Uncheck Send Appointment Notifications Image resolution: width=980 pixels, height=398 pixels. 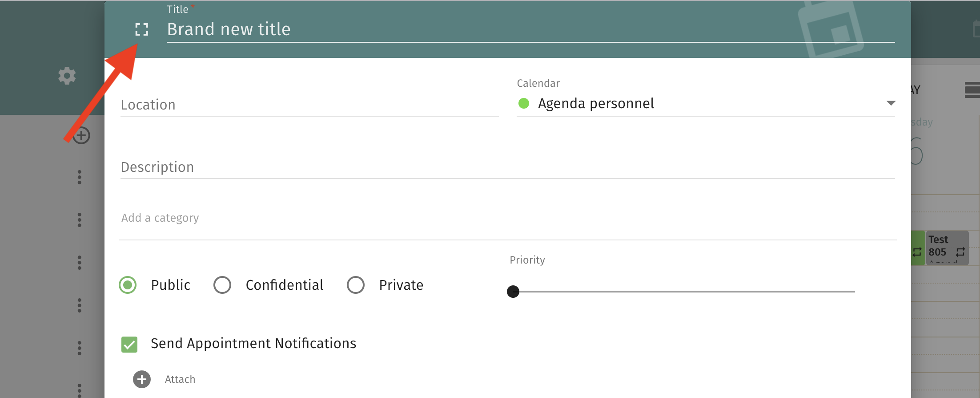(129, 344)
